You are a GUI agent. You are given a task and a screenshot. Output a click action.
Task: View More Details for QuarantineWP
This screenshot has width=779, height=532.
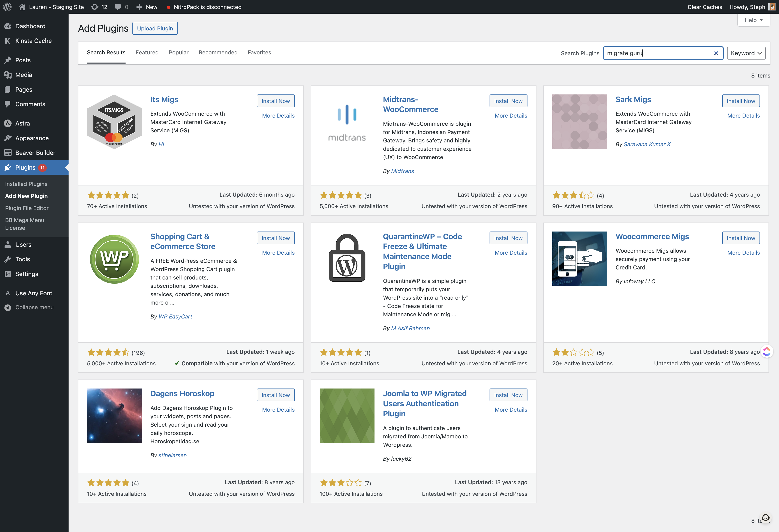511,253
